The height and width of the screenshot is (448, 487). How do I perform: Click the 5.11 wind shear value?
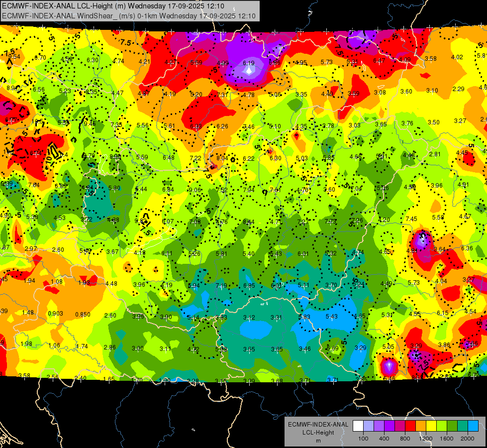click(x=303, y=285)
